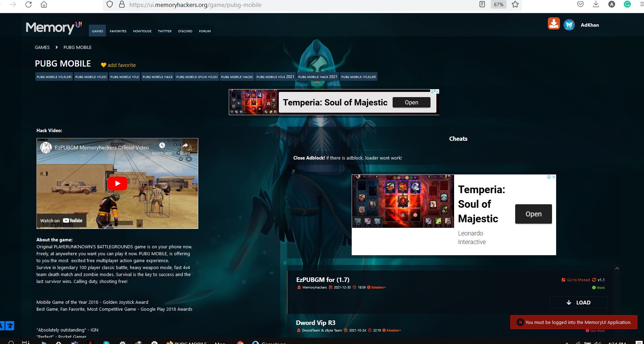This screenshot has height=344, width=644.
Task: Collapse the cheats list with the up chevron
Action: click(617, 268)
